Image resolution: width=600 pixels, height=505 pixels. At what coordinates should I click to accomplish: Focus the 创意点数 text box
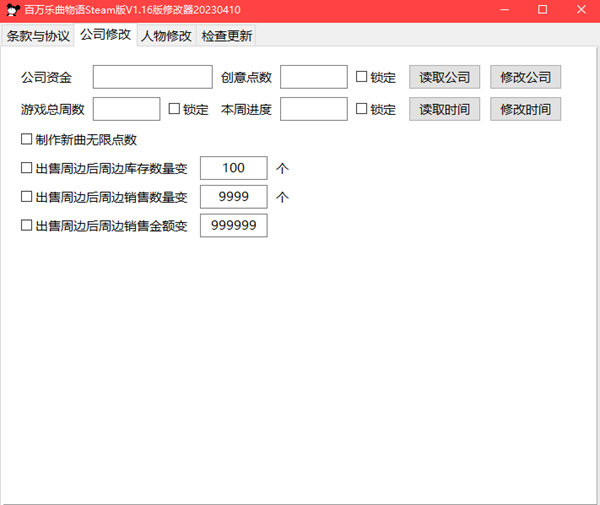tap(314, 78)
